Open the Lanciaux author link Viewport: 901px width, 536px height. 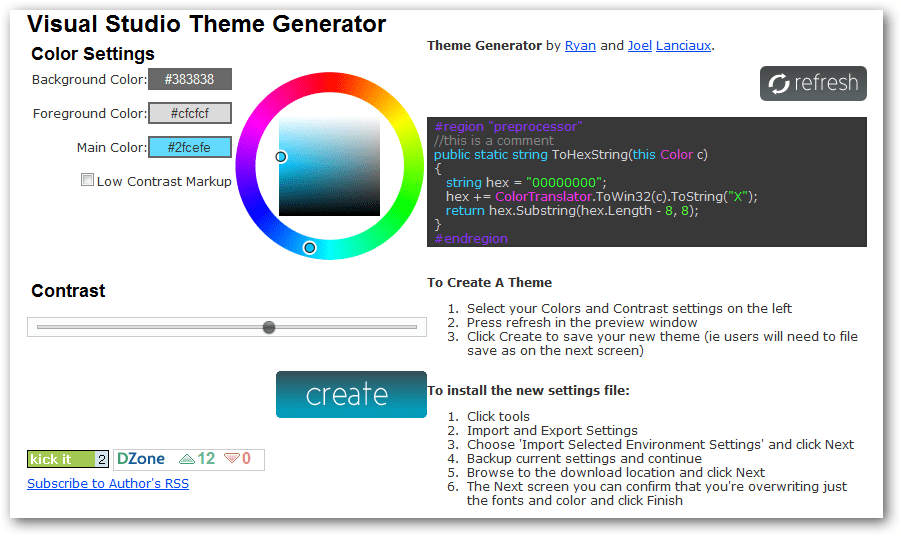[x=683, y=45]
